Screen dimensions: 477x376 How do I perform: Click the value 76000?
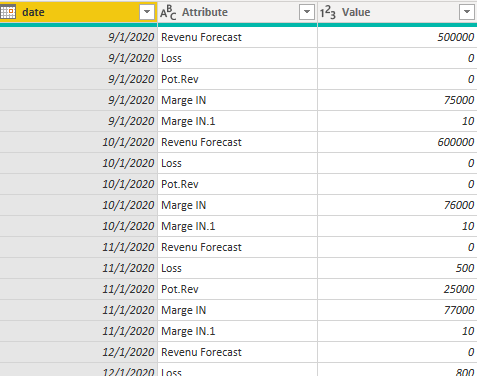click(x=459, y=205)
